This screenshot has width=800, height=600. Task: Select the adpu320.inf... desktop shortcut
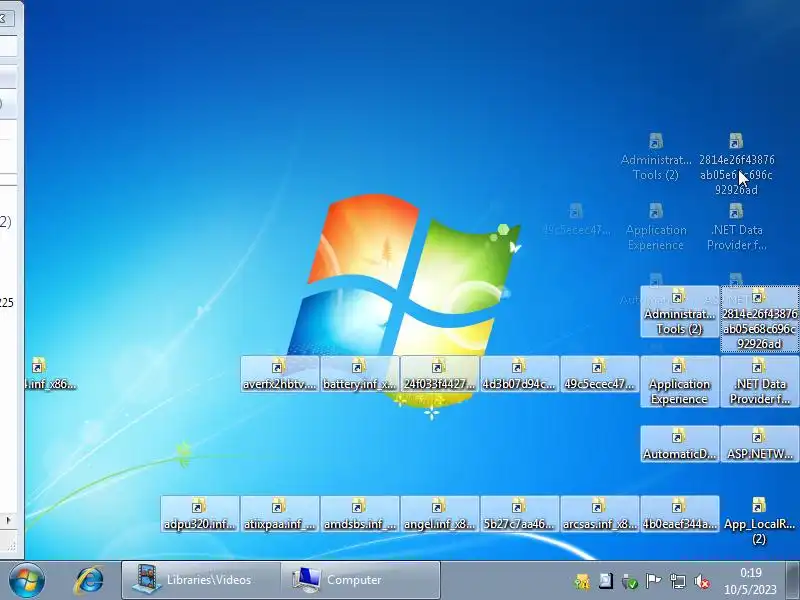(x=199, y=514)
